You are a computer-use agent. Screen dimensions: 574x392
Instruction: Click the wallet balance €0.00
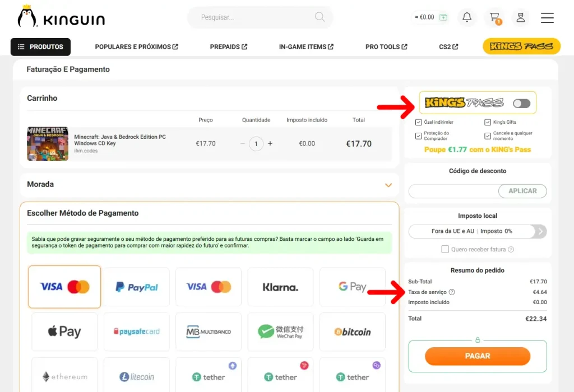point(424,17)
